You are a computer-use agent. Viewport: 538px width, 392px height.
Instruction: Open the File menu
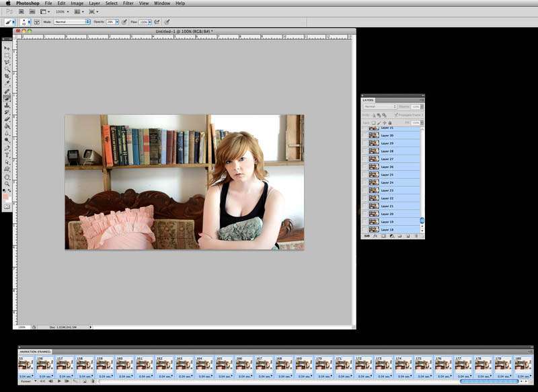click(x=48, y=3)
